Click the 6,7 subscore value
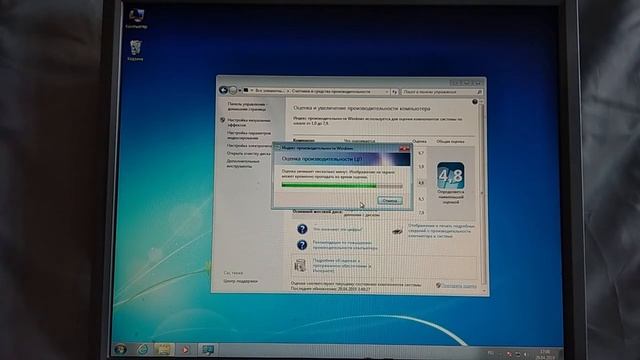The width and height of the screenshot is (640, 360). click(x=421, y=153)
